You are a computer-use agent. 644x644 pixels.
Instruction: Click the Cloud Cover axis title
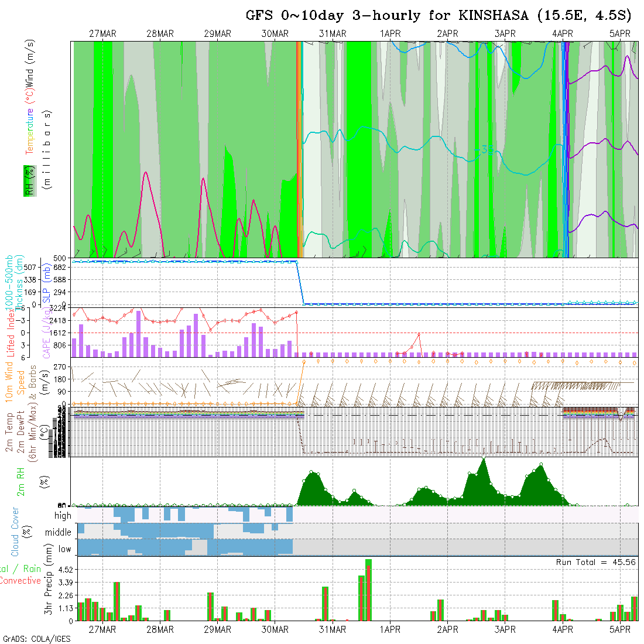click(15, 532)
